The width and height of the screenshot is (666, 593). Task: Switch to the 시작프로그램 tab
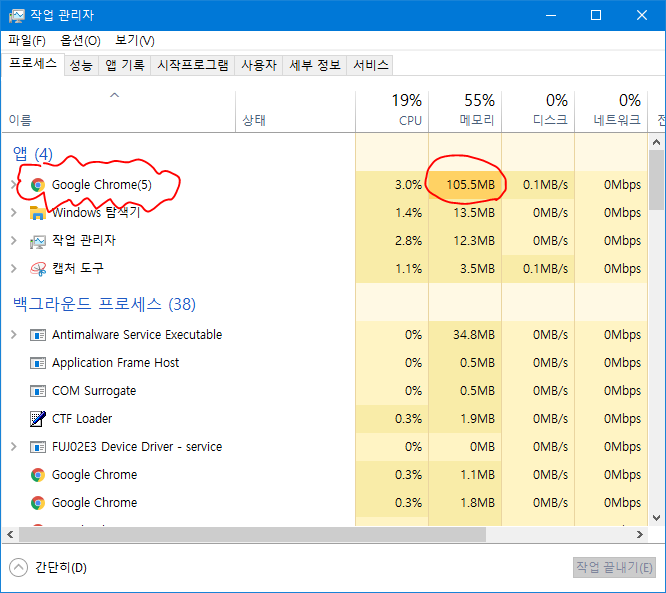[192, 65]
